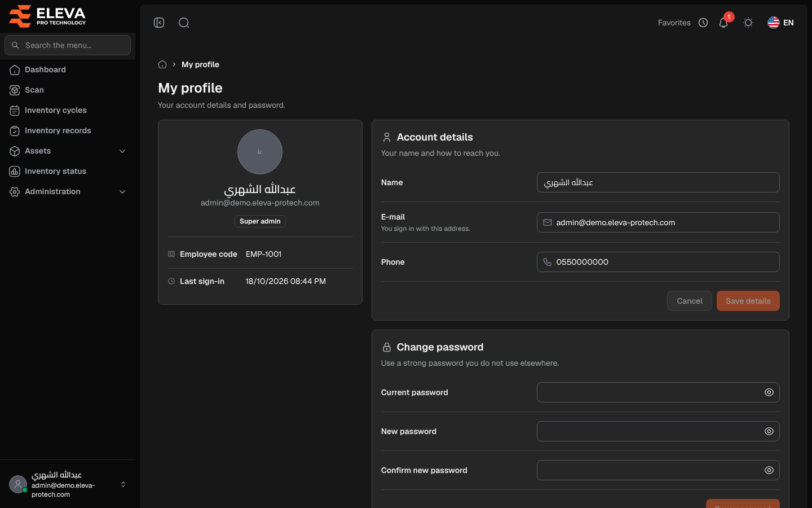Click the Inventory status chart icon
This screenshot has height=508, width=812.
[15, 172]
